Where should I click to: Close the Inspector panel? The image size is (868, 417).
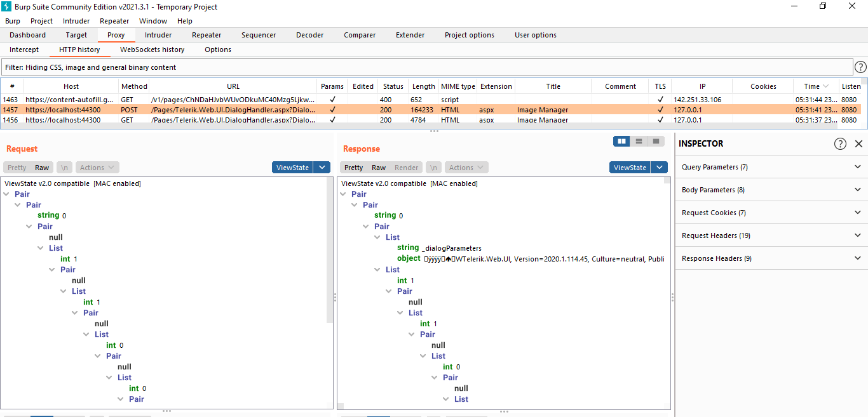(x=858, y=143)
